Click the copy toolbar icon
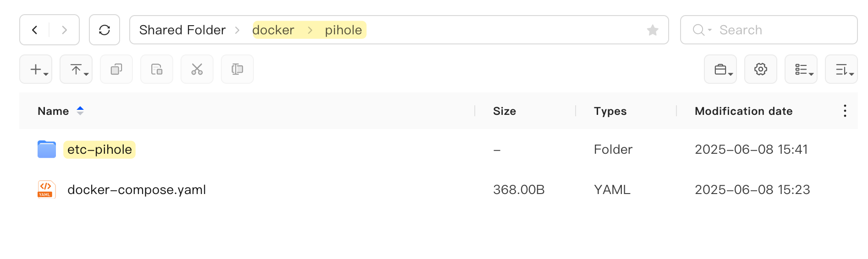The image size is (868, 259). [x=116, y=70]
